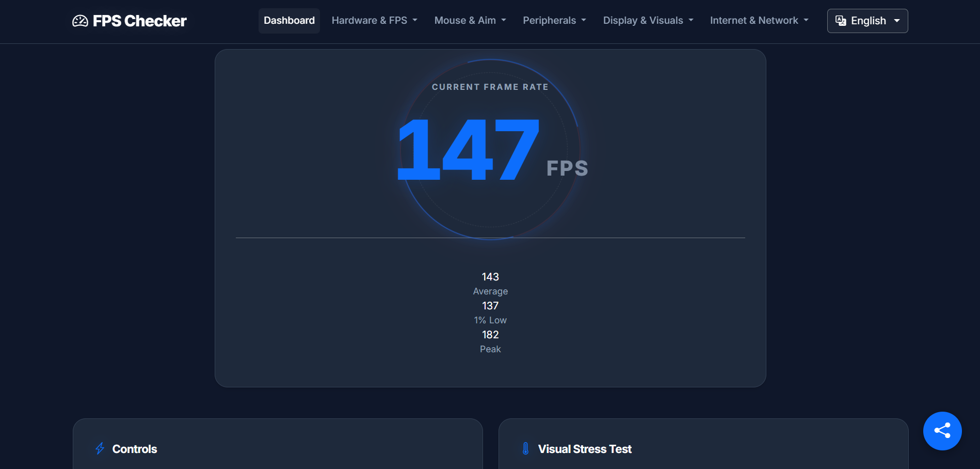Click the 1% Low statistic label
The image size is (980, 469).
tap(490, 320)
